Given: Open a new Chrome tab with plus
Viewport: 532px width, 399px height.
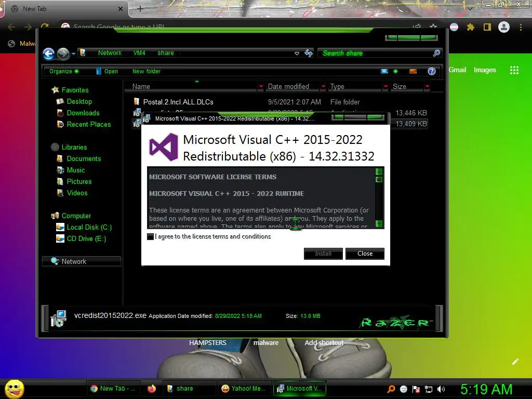Looking at the screenshot, I should coord(140,9).
